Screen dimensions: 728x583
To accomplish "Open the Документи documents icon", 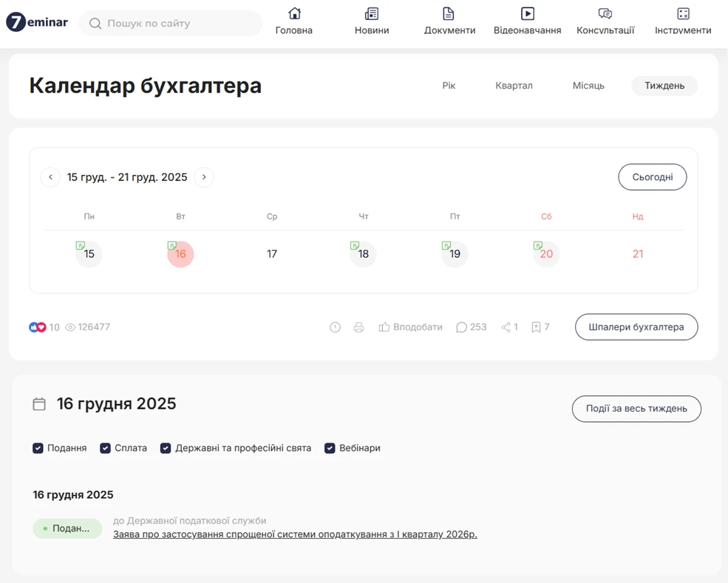I will click(449, 15).
